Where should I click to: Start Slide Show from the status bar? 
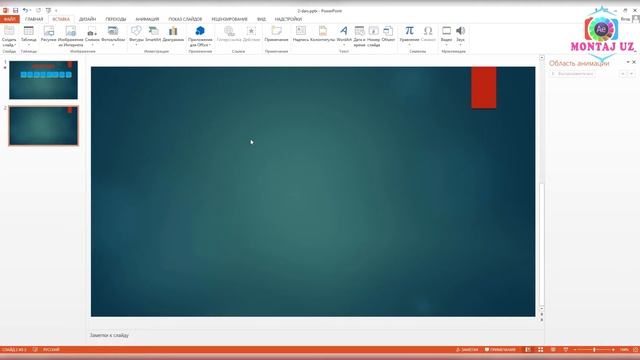(x=566, y=350)
